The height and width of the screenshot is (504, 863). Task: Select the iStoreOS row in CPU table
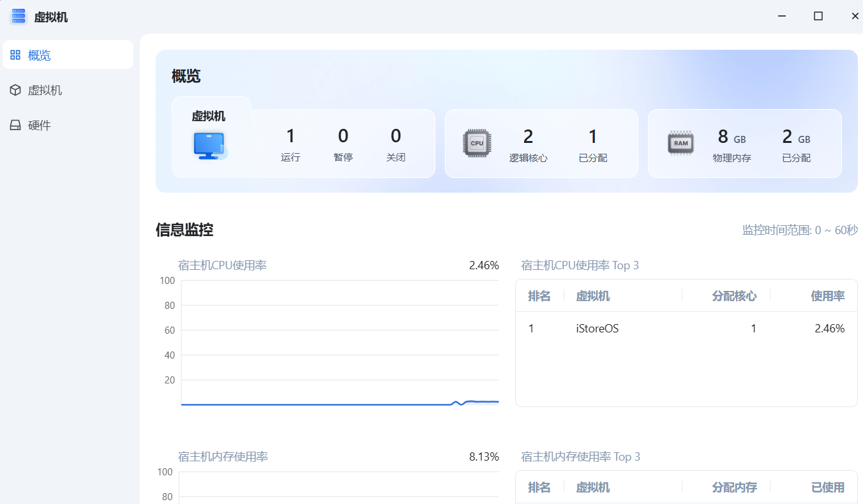686,329
